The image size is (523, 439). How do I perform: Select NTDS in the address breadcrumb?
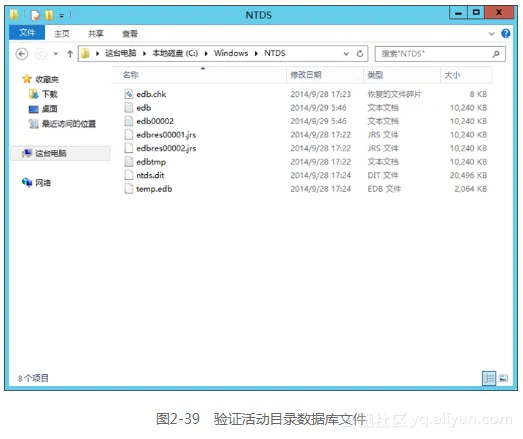[x=275, y=53]
